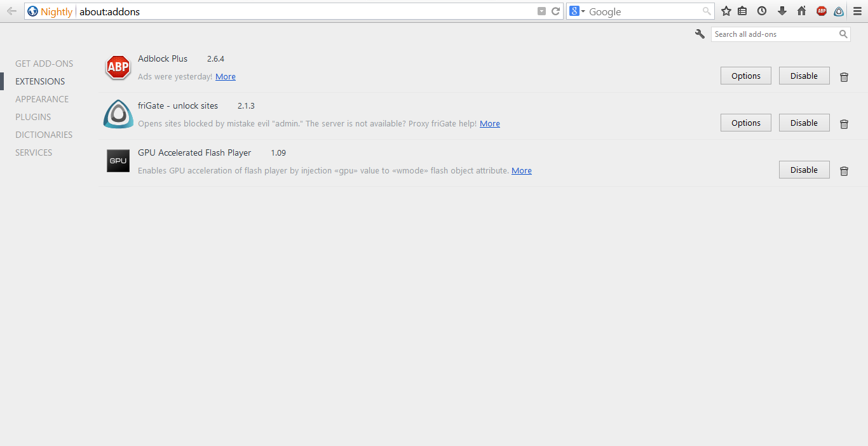Click the Flash Player extension version 1.09
The width and height of the screenshot is (868, 446).
pos(278,152)
